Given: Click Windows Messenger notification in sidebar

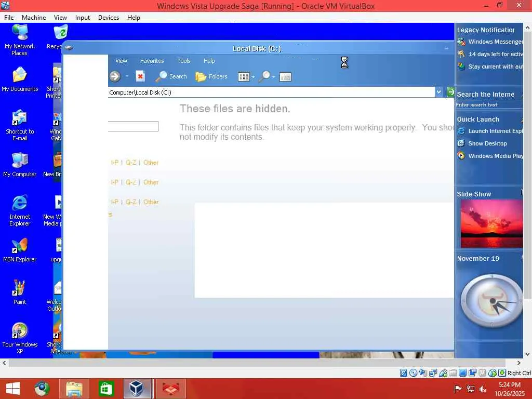Looking at the screenshot, I should point(490,42).
